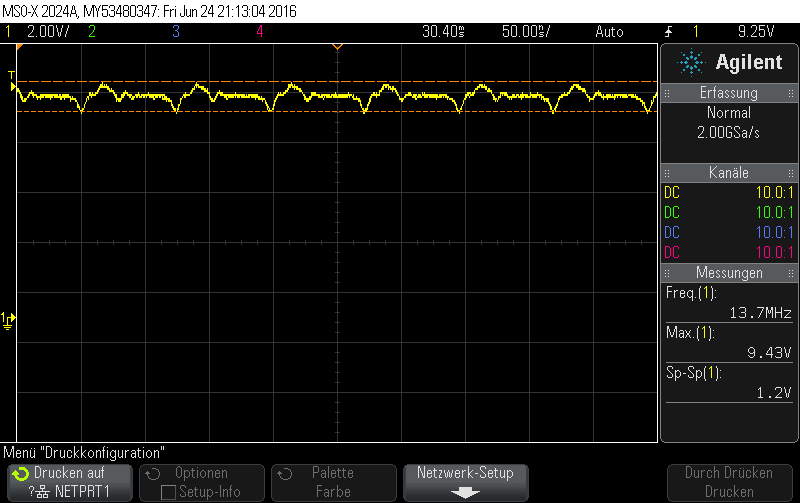The image size is (800, 503).
Task: Open the Palette Farbe softkey
Action: click(334, 483)
